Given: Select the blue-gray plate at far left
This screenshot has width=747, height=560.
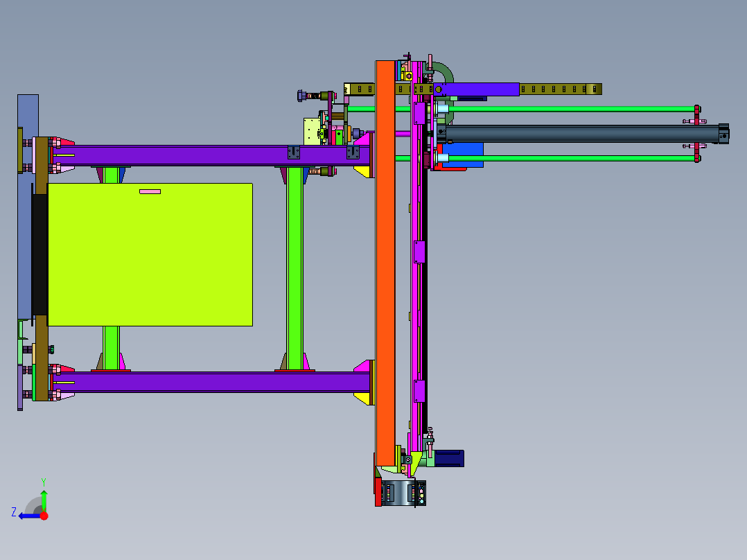Looking at the screenshot, I should tap(28, 207).
